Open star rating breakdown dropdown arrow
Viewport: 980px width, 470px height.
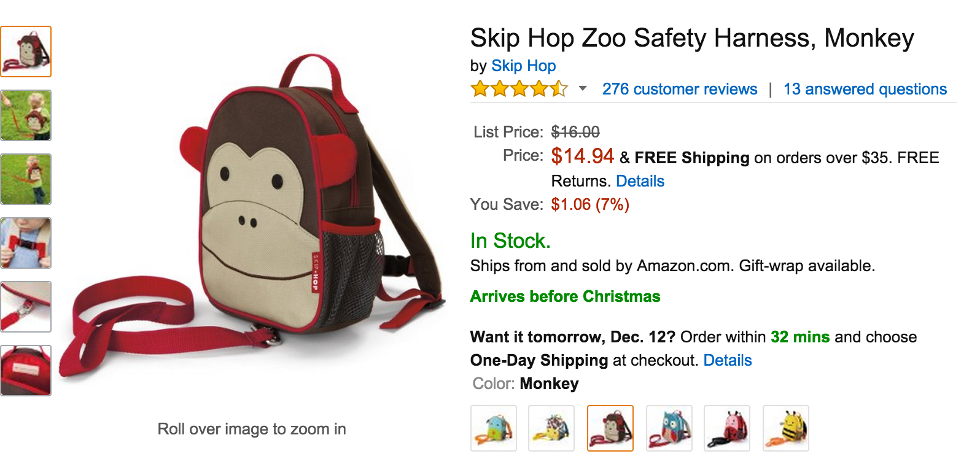pos(583,88)
